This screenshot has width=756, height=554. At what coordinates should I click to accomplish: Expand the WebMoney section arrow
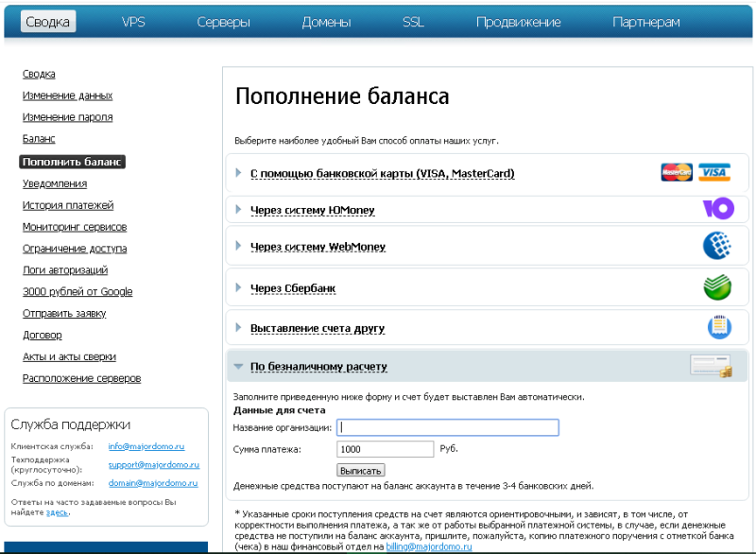pyautogui.click(x=238, y=246)
